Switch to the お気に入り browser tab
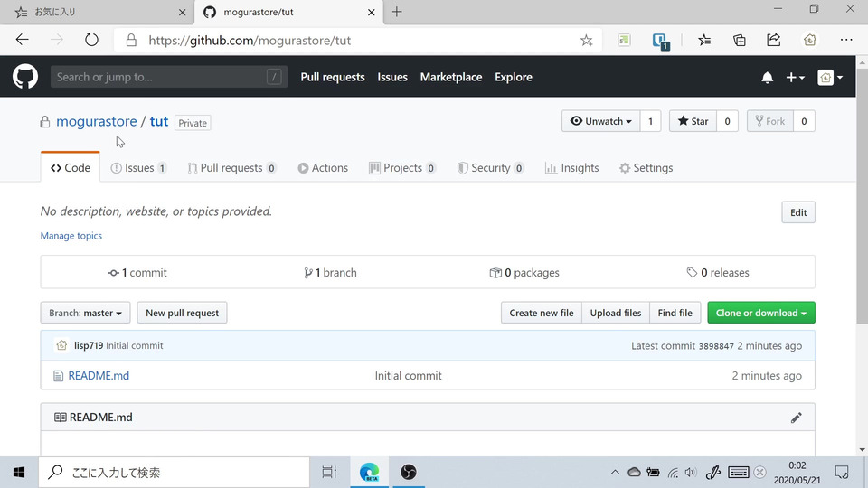 tap(97, 12)
